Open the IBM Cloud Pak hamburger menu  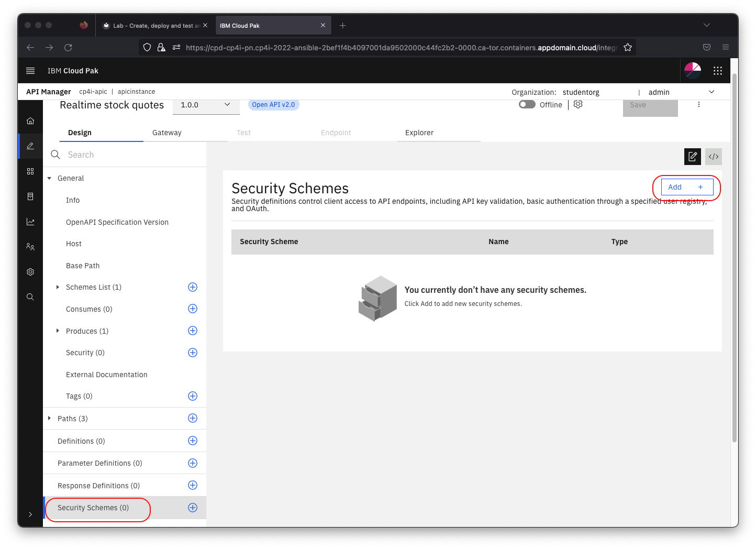coord(30,71)
